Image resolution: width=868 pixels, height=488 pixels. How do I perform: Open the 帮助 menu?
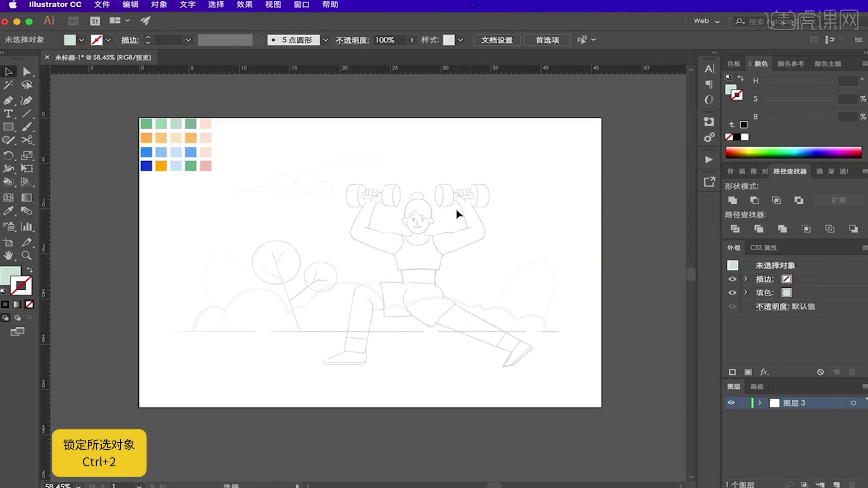click(x=330, y=5)
